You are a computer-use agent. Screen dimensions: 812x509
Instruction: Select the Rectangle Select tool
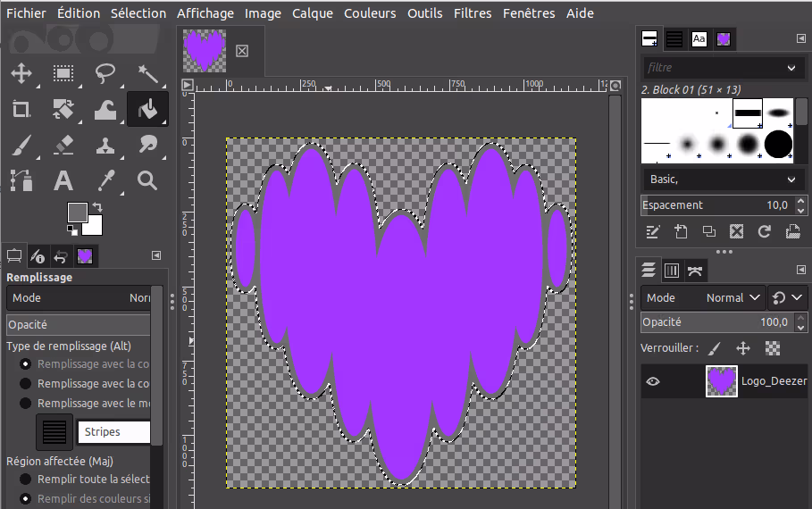point(63,73)
